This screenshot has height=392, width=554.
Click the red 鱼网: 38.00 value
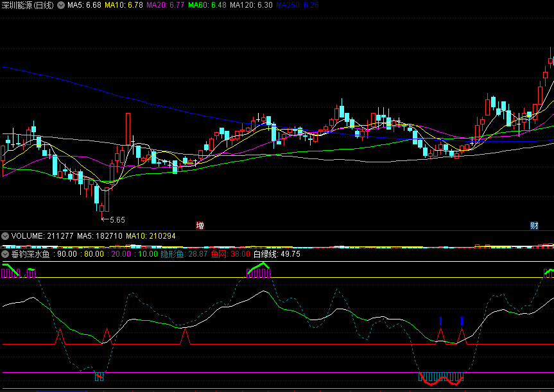pyautogui.click(x=230, y=254)
